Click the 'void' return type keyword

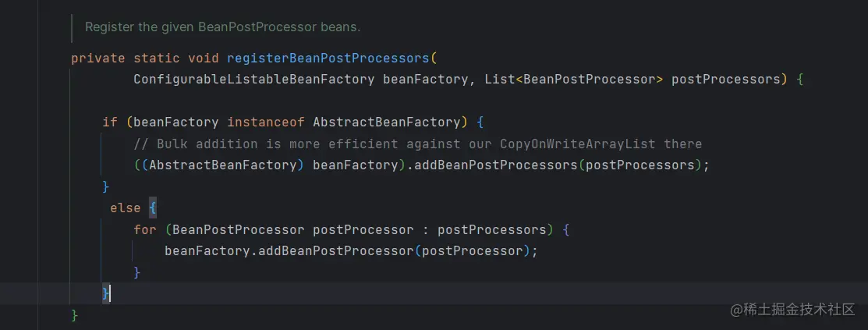[x=204, y=59]
